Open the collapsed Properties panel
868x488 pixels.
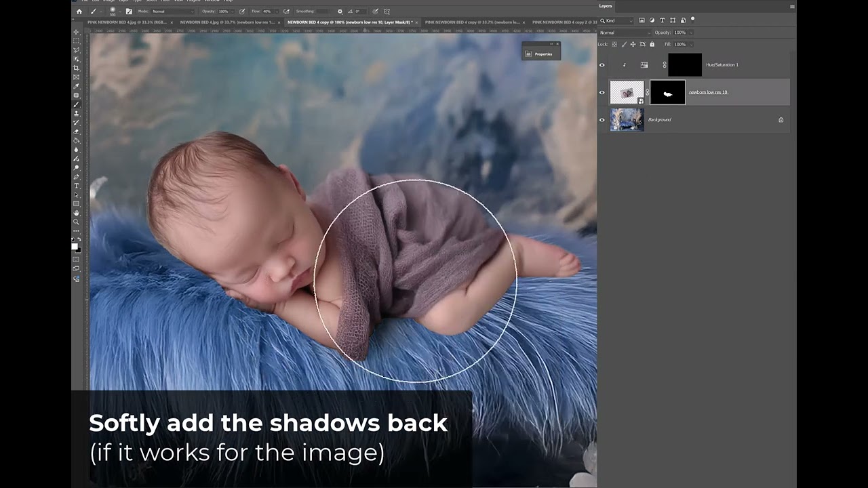540,54
